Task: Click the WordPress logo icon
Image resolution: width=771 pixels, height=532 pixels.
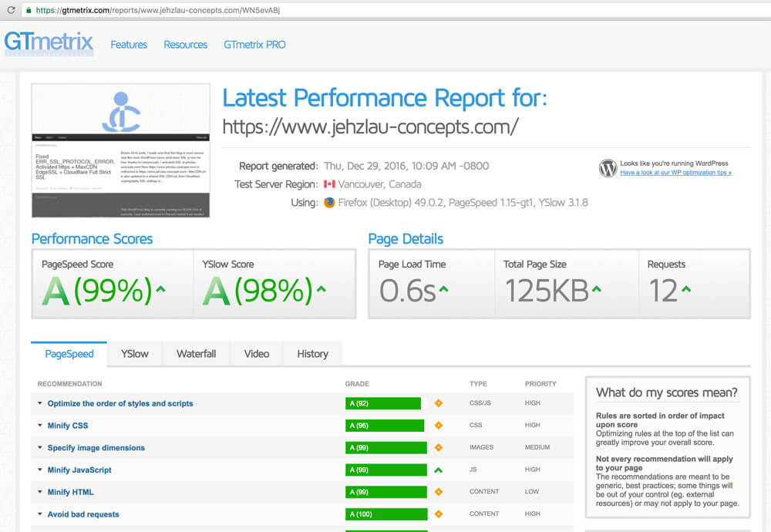Action: pyautogui.click(x=608, y=167)
